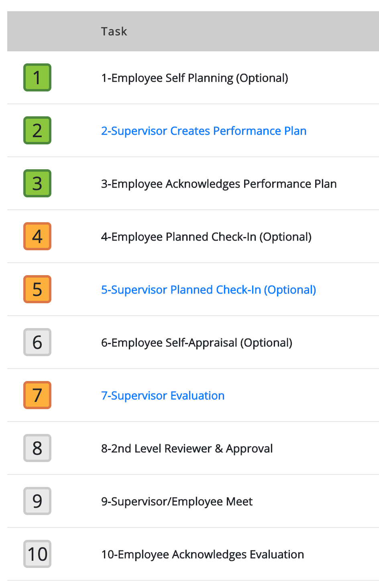The width and height of the screenshot is (379, 588).
Task: Select the orange step 4 badge
Action: coord(37,236)
